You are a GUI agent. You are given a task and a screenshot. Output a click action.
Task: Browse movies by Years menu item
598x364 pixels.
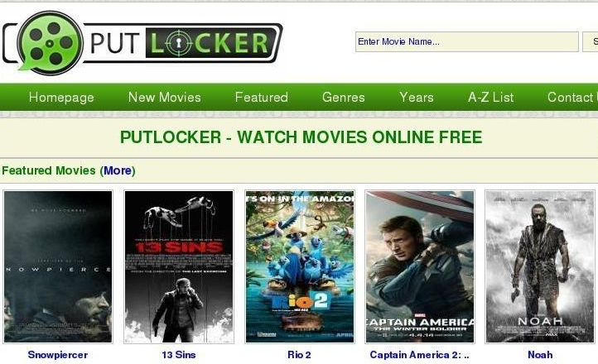click(x=417, y=97)
